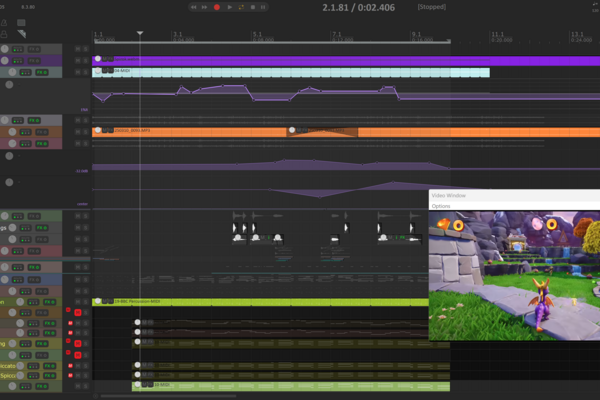Click the playhead marker on the timeline ruler
The width and height of the screenshot is (600, 400).
(x=140, y=33)
